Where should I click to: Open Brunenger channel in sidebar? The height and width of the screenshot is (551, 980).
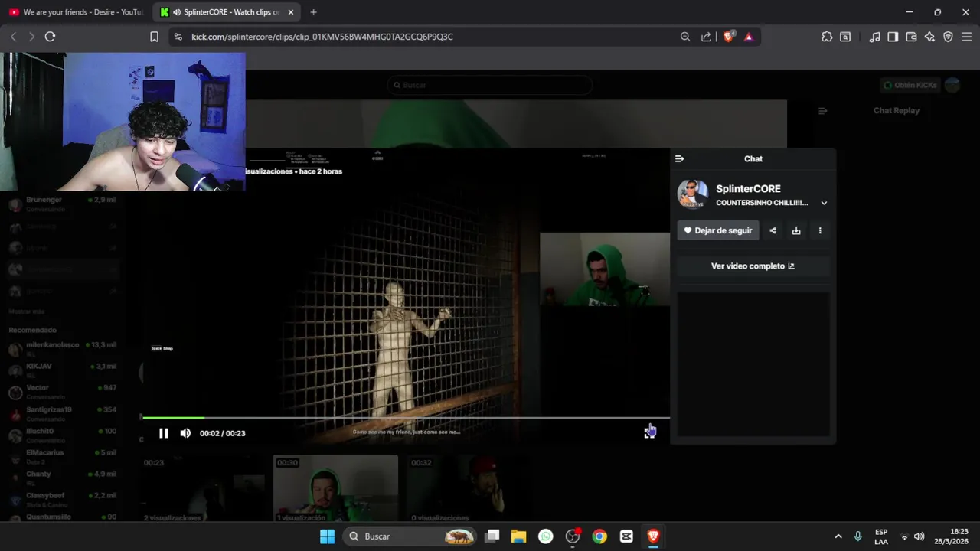pos(63,204)
